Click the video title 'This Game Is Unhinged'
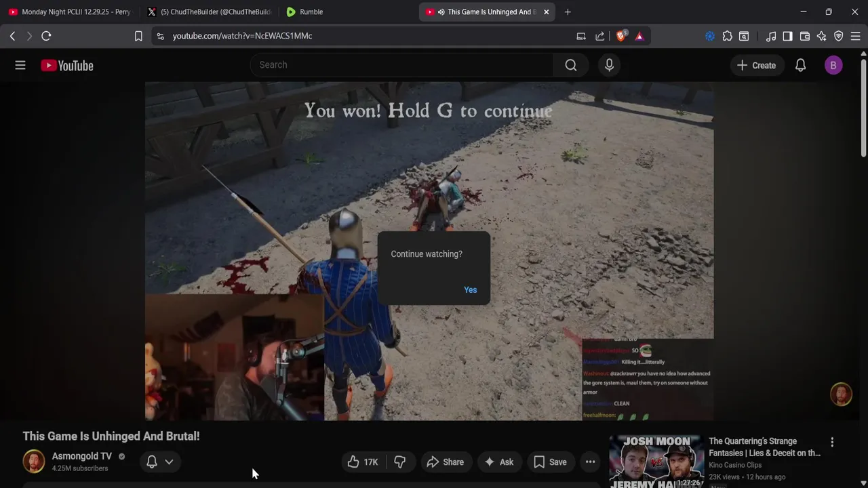This screenshot has height=488, width=868. coord(111,436)
